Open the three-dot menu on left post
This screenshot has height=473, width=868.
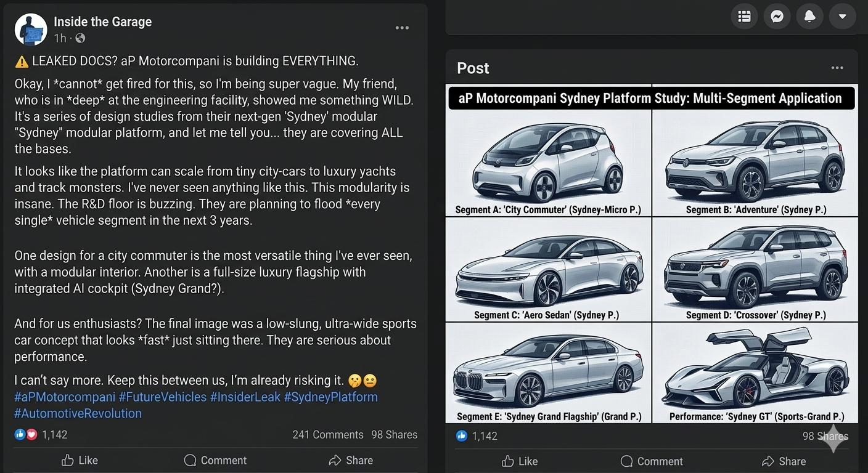click(402, 28)
